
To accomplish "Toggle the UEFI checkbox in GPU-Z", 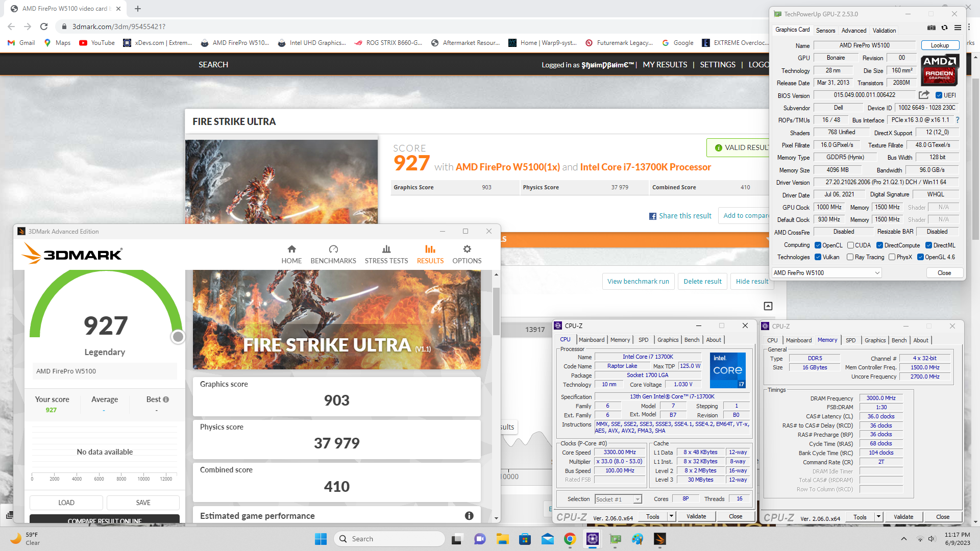I will pyautogui.click(x=939, y=95).
